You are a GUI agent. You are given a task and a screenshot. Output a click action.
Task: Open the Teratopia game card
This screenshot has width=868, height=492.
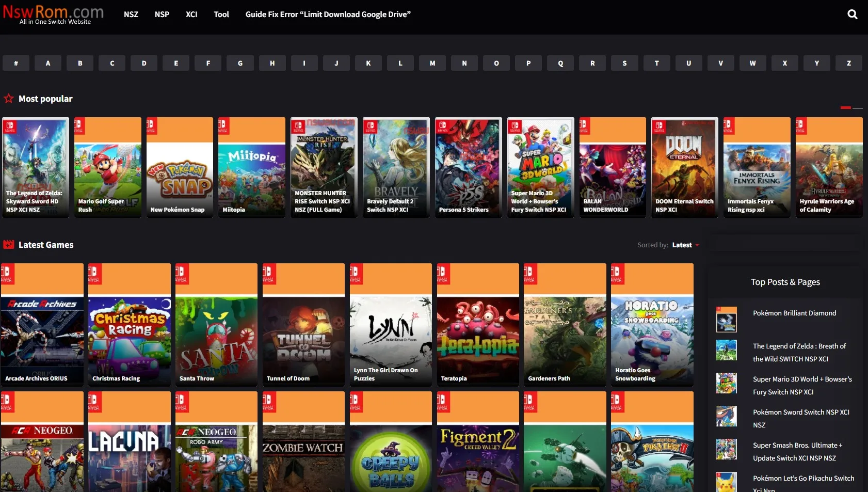pyautogui.click(x=478, y=325)
